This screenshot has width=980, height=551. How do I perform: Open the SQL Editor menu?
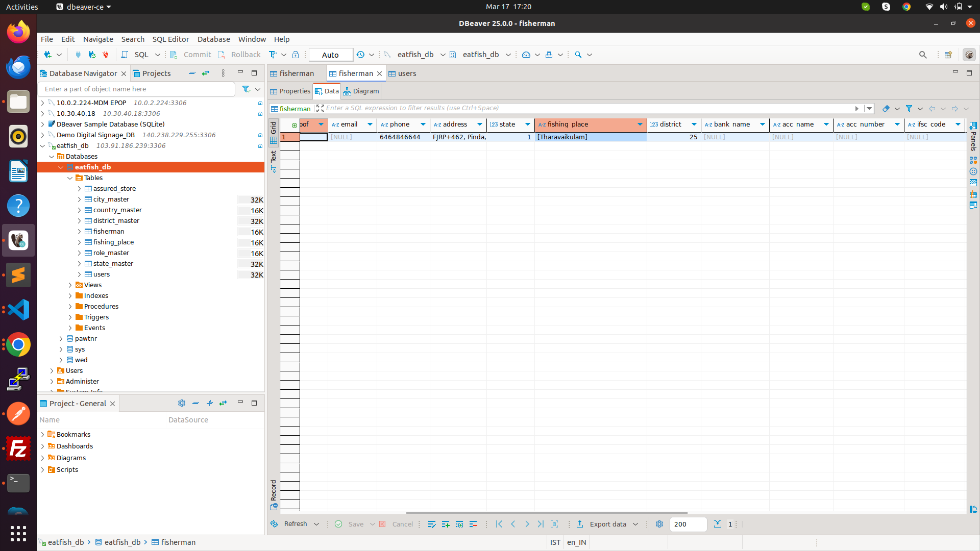170,39
